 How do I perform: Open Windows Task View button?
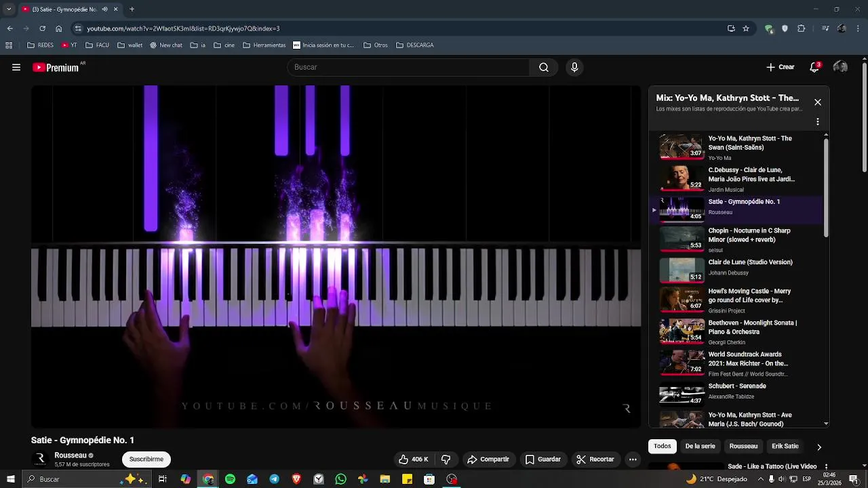click(163, 479)
